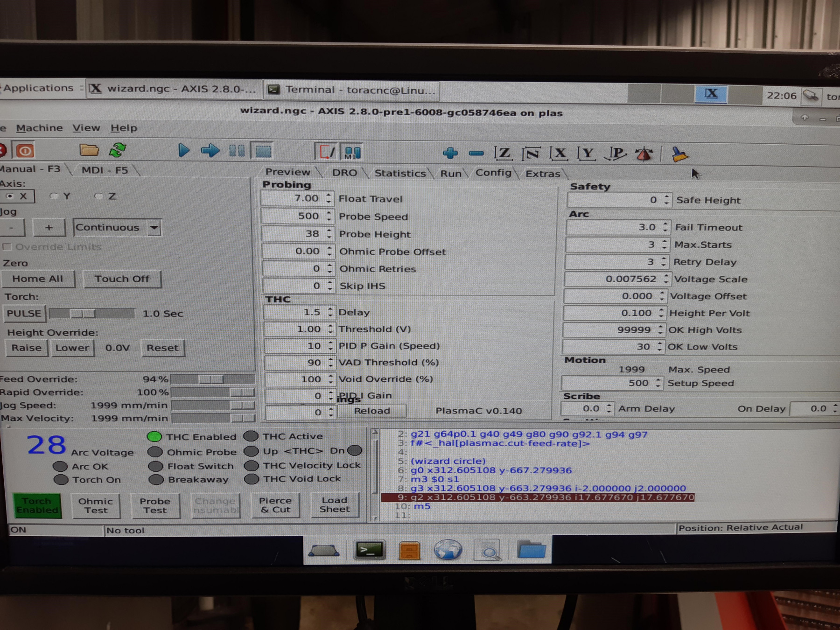This screenshot has height=630, width=840.
Task: Click the Reset height override button
Action: point(162,348)
